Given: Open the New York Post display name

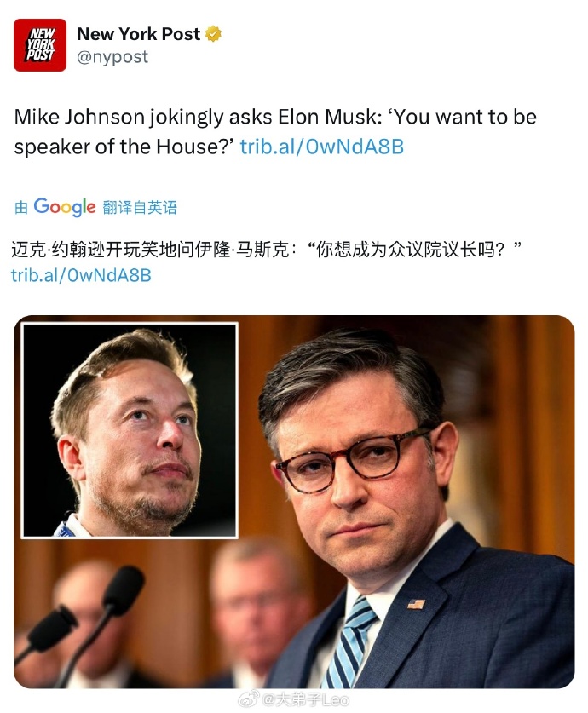Looking at the screenshot, I should click(138, 34).
